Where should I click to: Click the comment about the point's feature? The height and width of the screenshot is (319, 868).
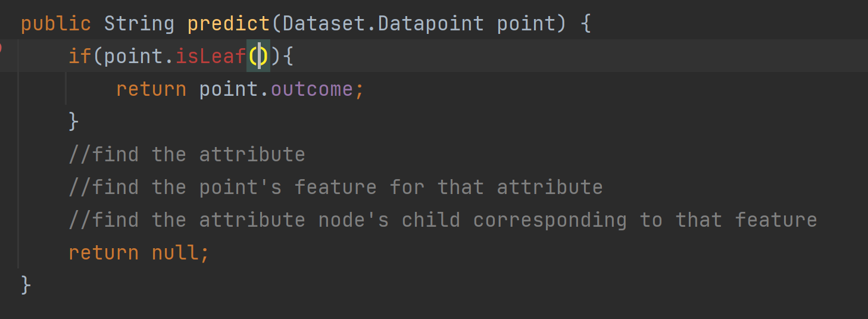pyautogui.click(x=336, y=187)
